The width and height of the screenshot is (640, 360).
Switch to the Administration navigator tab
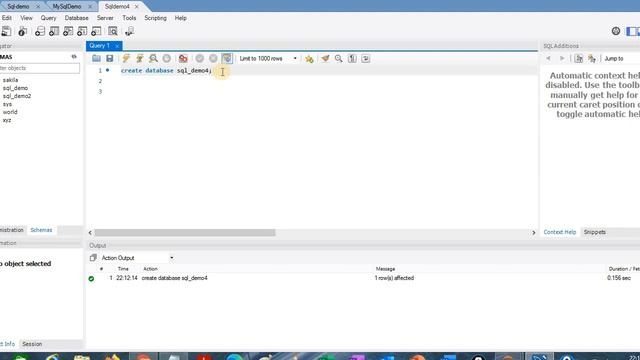click(12, 230)
